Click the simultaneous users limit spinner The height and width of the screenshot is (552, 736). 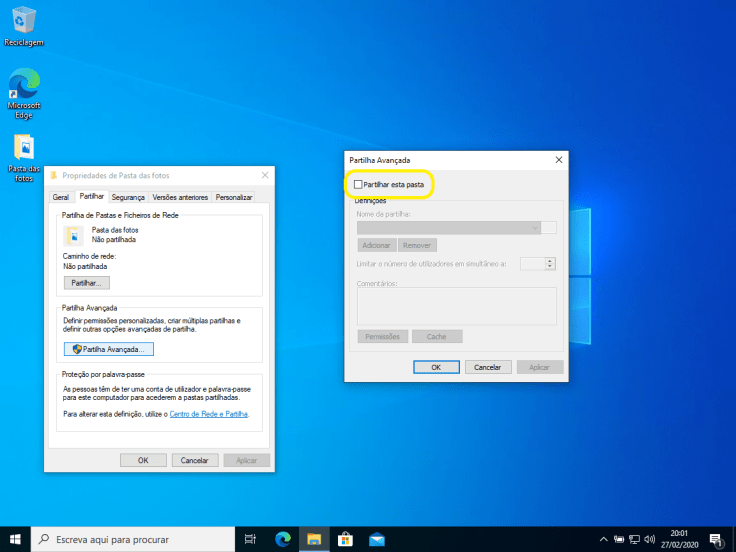click(549, 264)
